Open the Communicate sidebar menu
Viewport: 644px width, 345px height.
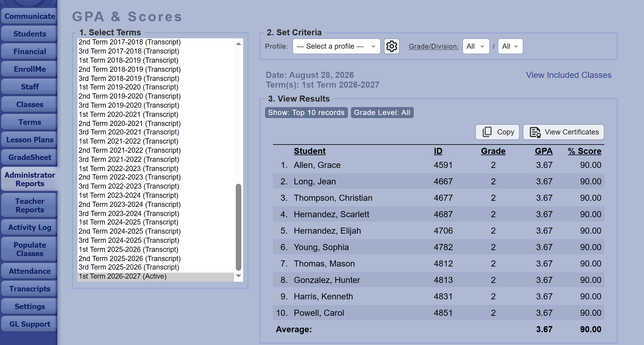(30, 16)
